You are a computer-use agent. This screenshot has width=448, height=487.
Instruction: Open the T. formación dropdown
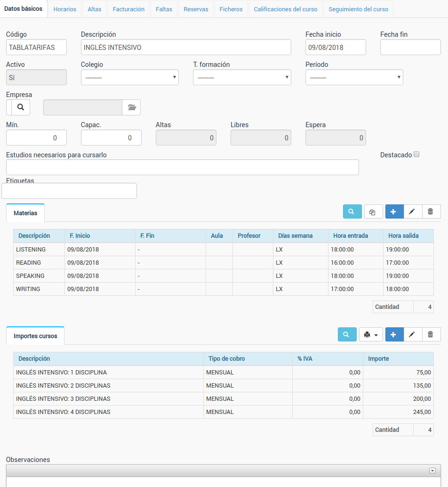[242, 77]
